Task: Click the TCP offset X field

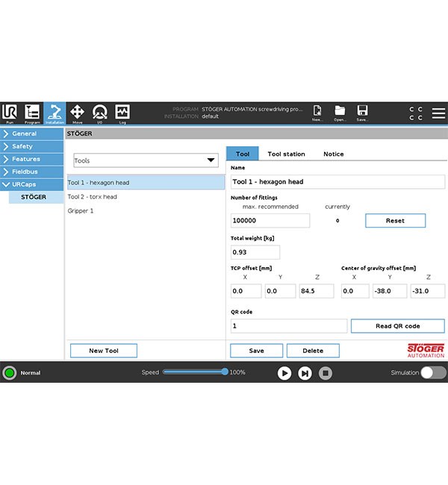Action: click(246, 291)
